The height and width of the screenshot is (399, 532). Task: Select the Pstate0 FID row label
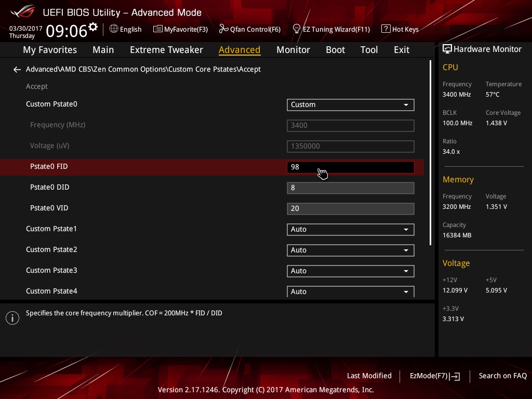click(x=49, y=167)
